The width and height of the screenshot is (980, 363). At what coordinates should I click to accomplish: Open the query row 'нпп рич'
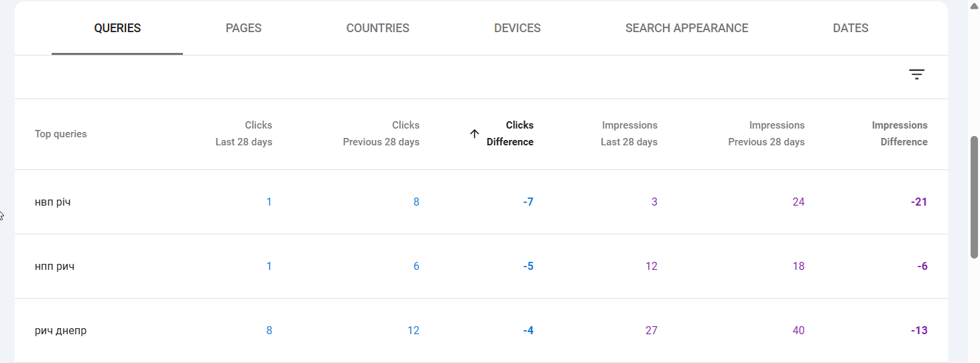pos(481,266)
